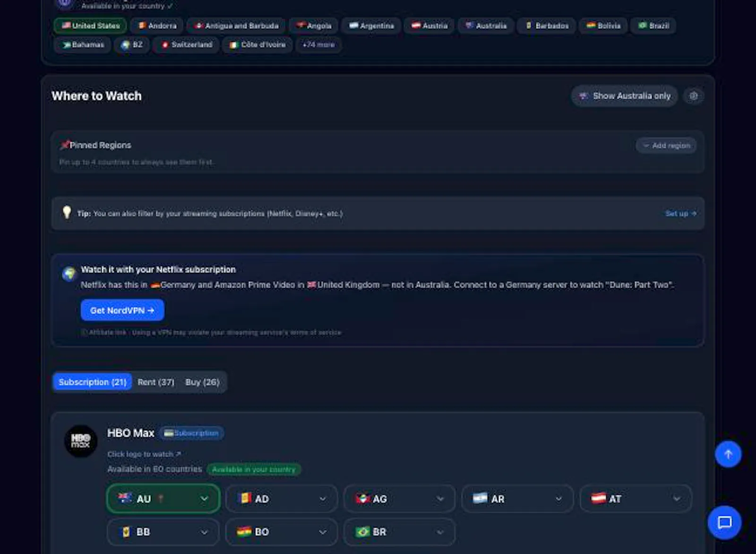Select the Australia country chip
This screenshot has width=756, height=554.
[x=486, y=26]
